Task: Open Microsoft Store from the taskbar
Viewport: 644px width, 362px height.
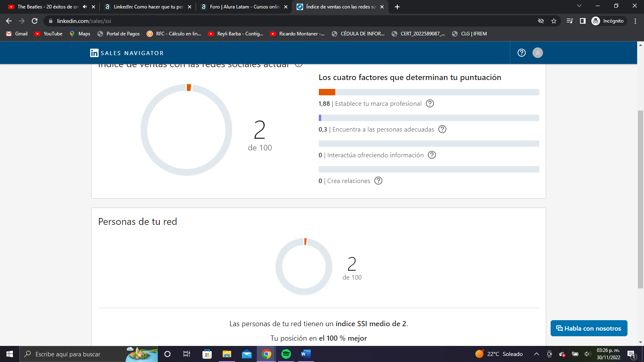Action: click(207, 354)
